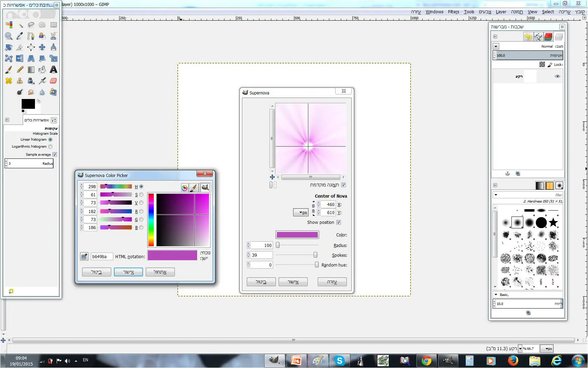Select the S saturation radio button
Viewport: 588px width, 368px height.
point(141,195)
